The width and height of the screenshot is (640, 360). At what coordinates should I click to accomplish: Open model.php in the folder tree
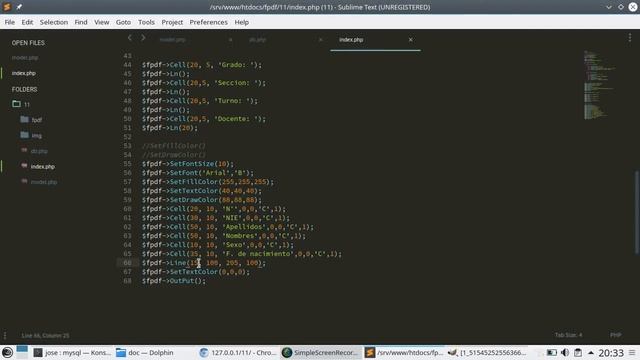click(44, 182)
